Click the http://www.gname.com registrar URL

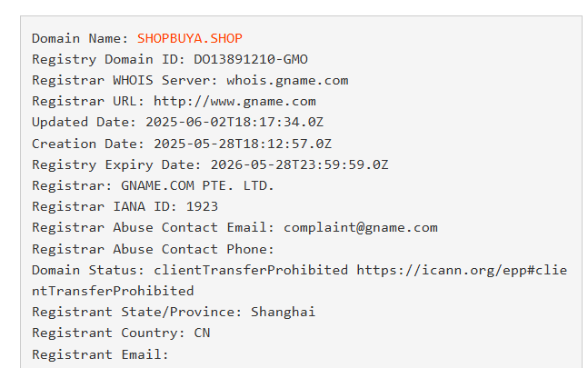tap(234, 102)
